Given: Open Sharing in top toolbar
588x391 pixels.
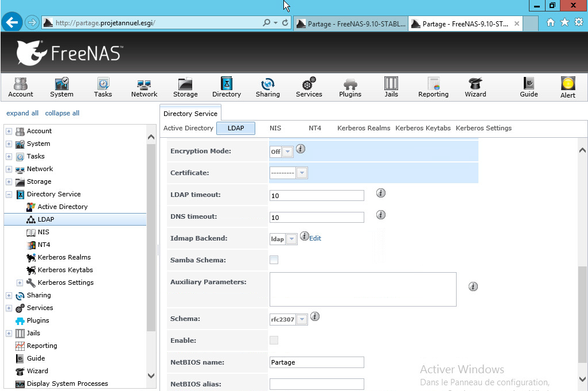Looking at the screenshot, I should [268, 87].
